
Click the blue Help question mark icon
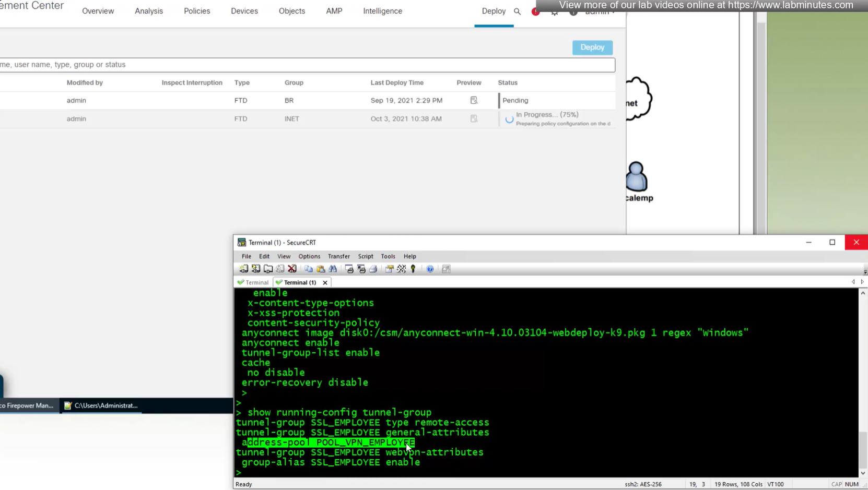click(x=430, y=269)
